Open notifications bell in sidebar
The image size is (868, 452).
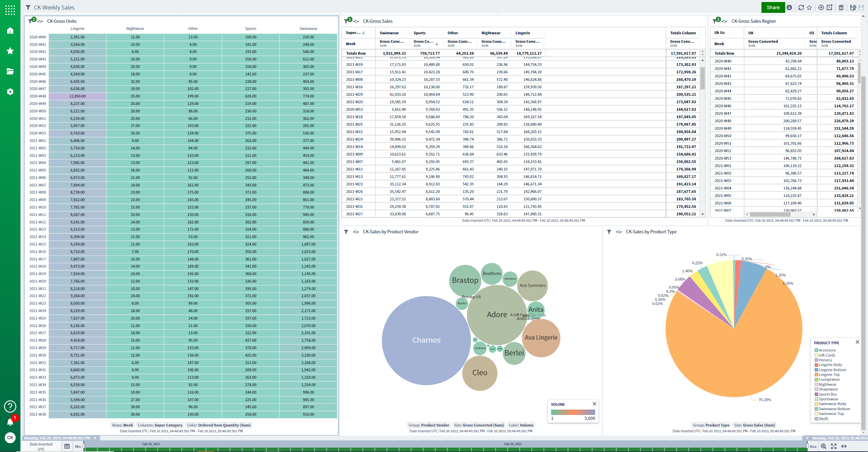pyautogui.click(x=10, y=422)
